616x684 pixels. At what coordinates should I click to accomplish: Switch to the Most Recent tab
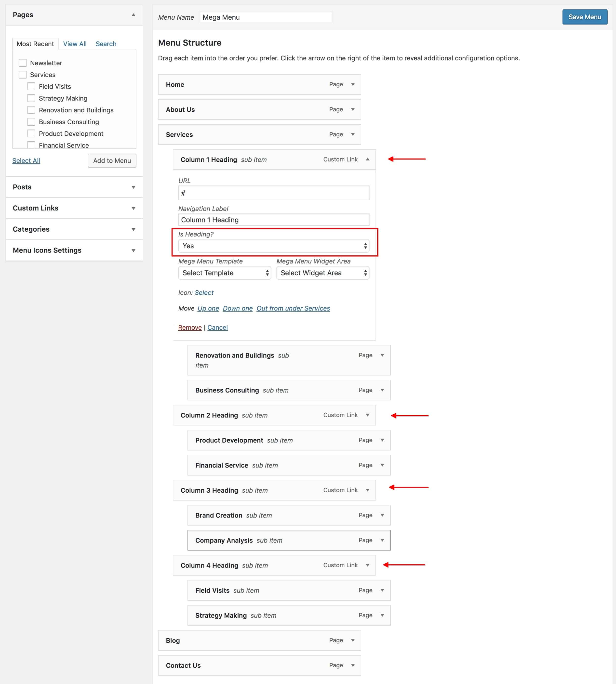(x=35, y=44)
